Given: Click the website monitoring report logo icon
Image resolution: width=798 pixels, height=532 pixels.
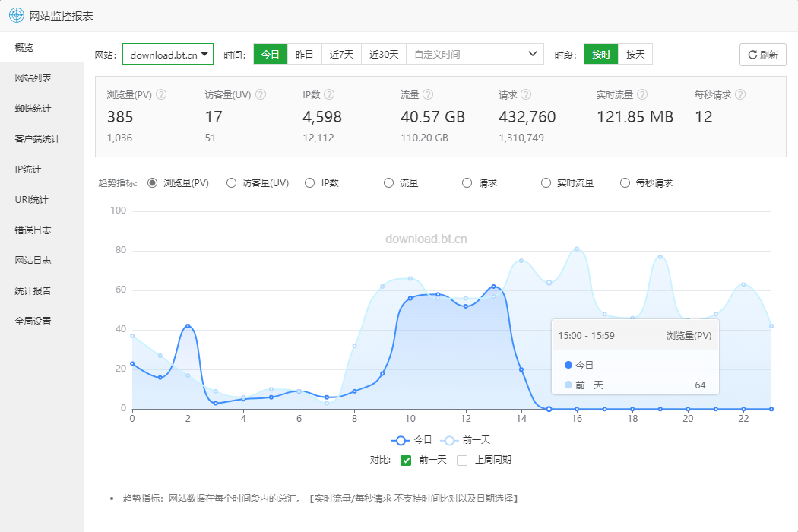Looking at the screenshot, I should (16, 15).
